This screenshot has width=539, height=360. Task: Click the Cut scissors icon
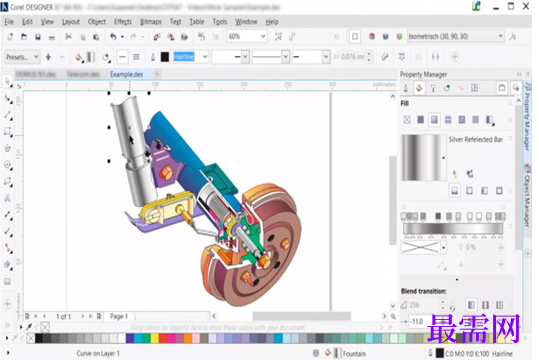(x=69, y=36)
